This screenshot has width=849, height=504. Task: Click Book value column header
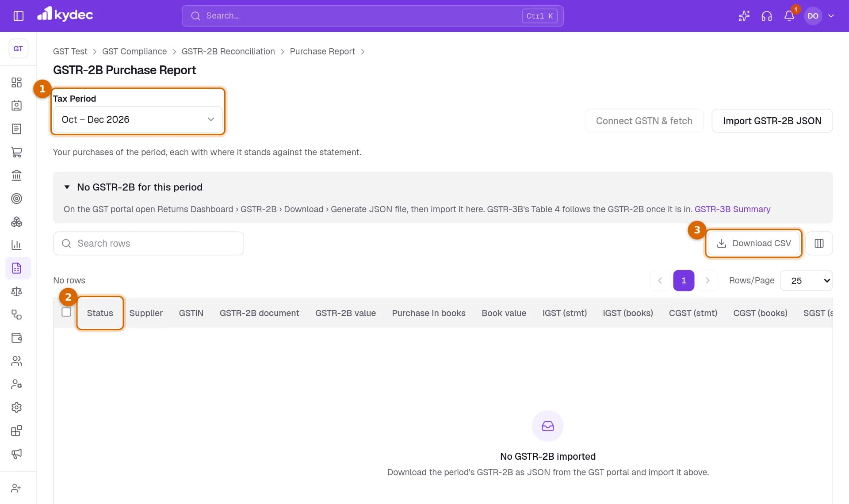point(504,313)
